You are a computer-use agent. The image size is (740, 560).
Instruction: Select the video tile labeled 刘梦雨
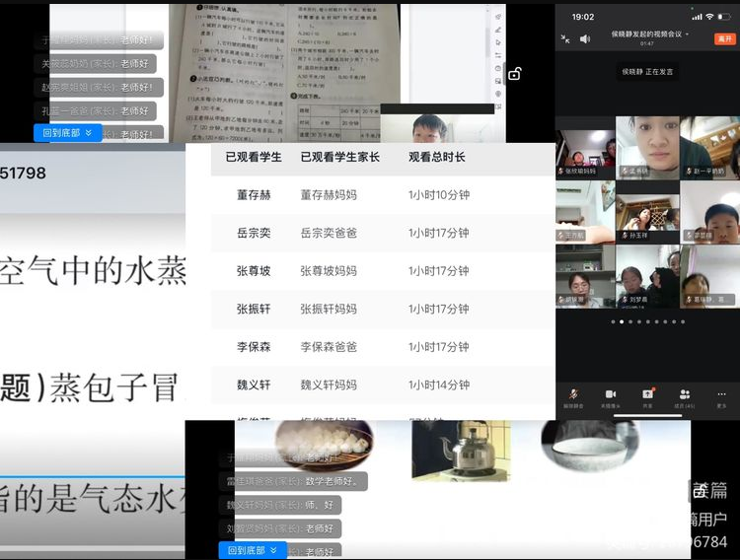pos(647,276)
